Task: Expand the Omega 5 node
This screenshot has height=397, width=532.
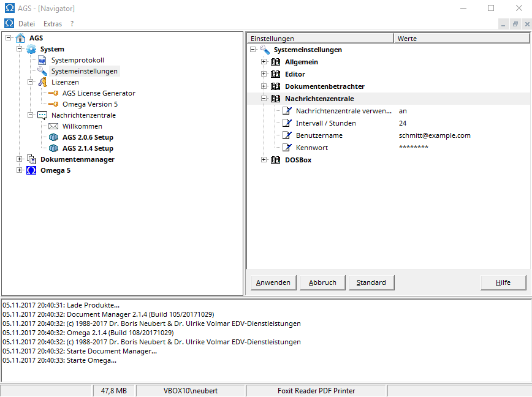Action: click(x=20, y=170)
